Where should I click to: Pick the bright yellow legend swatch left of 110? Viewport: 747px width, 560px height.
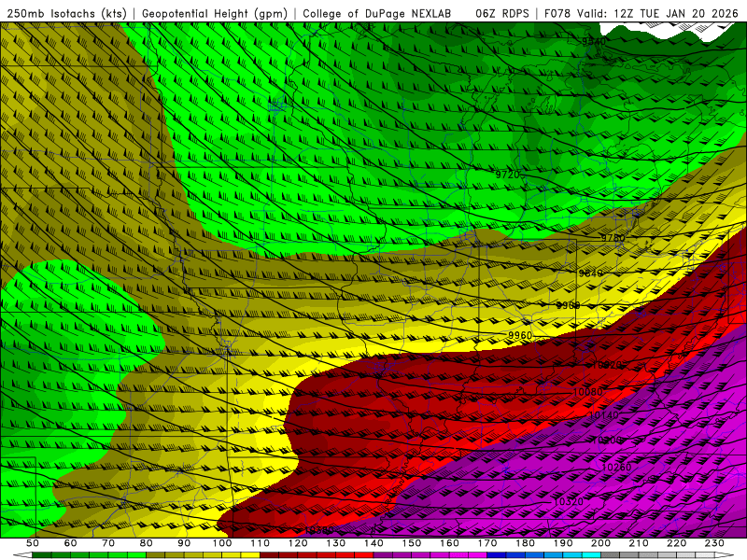[x=250, y=555]
